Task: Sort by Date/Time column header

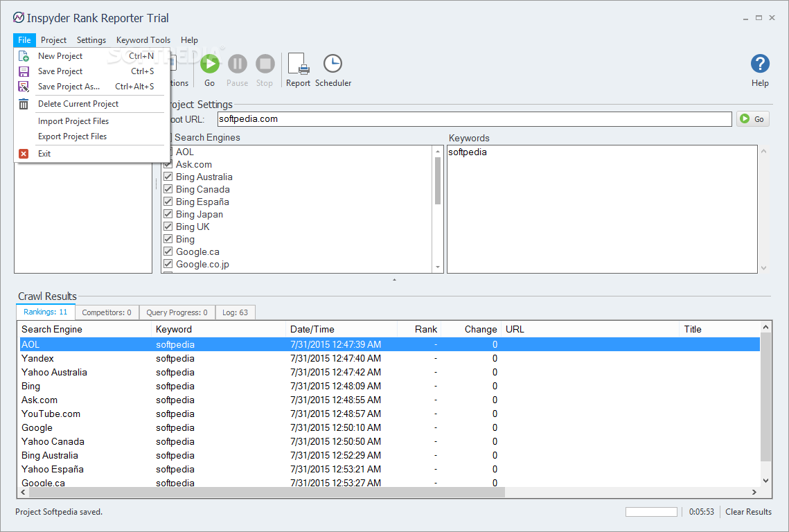Action: point(342,329)
